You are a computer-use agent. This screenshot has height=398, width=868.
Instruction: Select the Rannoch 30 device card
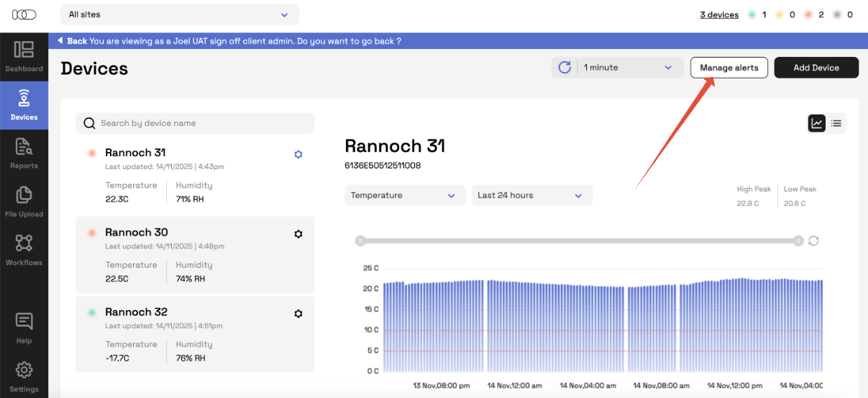[195, 255]
